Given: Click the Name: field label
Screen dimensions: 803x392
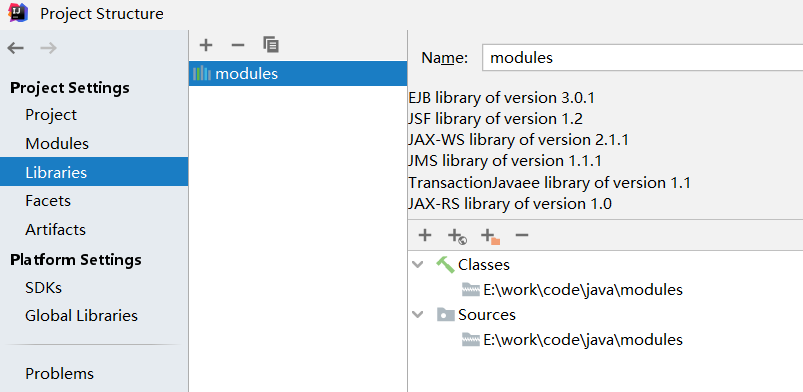Looking at the screenshot, I should click(x=445, y=58).
